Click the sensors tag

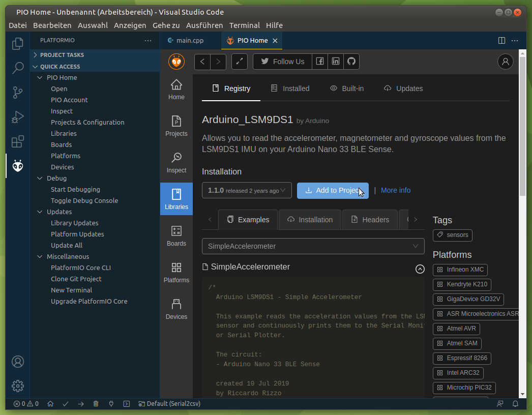(453, 235)
